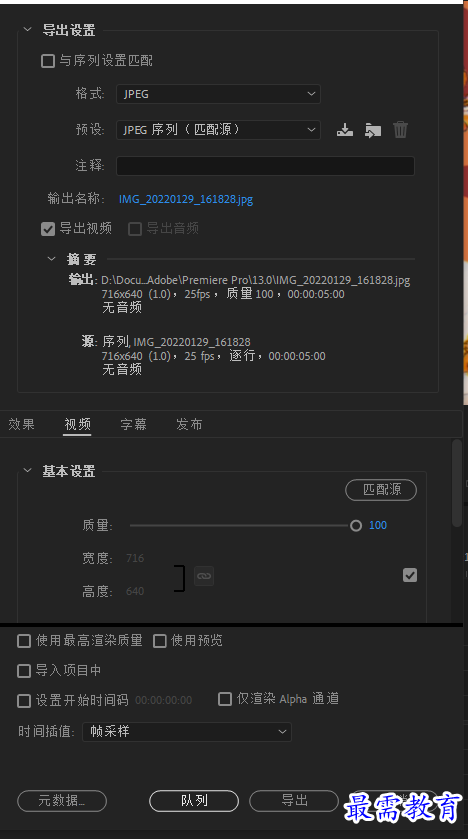Collapse the 摘要 section
This screenshot has width=468, height=839.
pyautogui.click(x=51, y=259)
